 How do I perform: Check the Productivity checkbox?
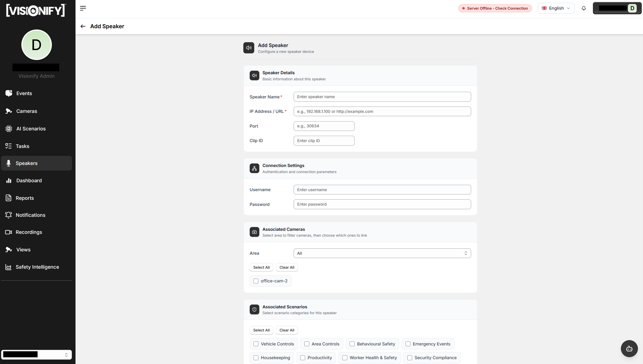(x=303, y=358)
